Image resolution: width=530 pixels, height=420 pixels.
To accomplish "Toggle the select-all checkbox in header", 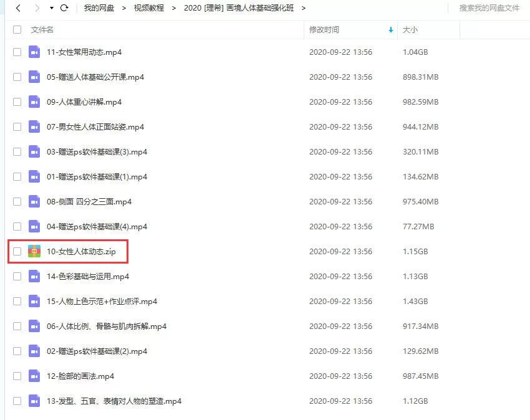I will coord(17,30).
